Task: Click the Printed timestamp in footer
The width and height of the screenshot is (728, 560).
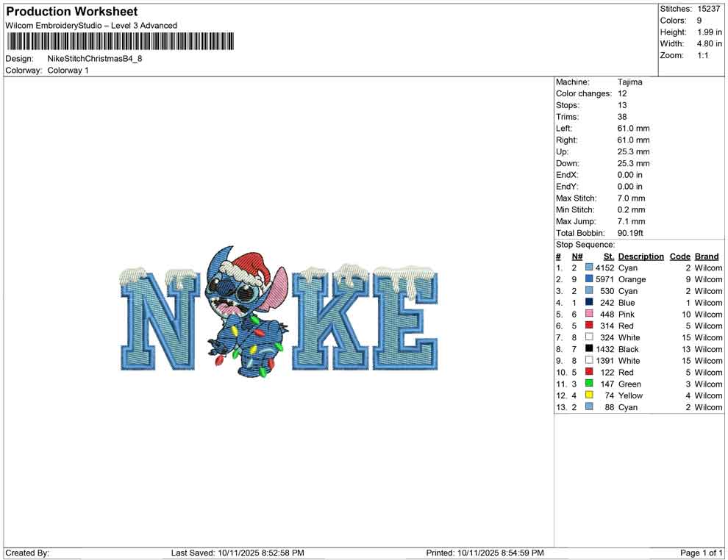Action: click(x=485, y=553)
